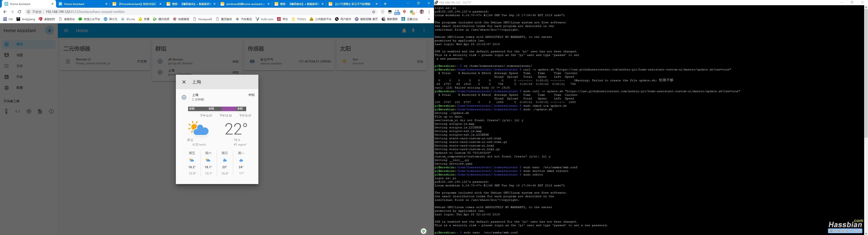Select the 周六 forecast weather icon

(x=208, y=160)
